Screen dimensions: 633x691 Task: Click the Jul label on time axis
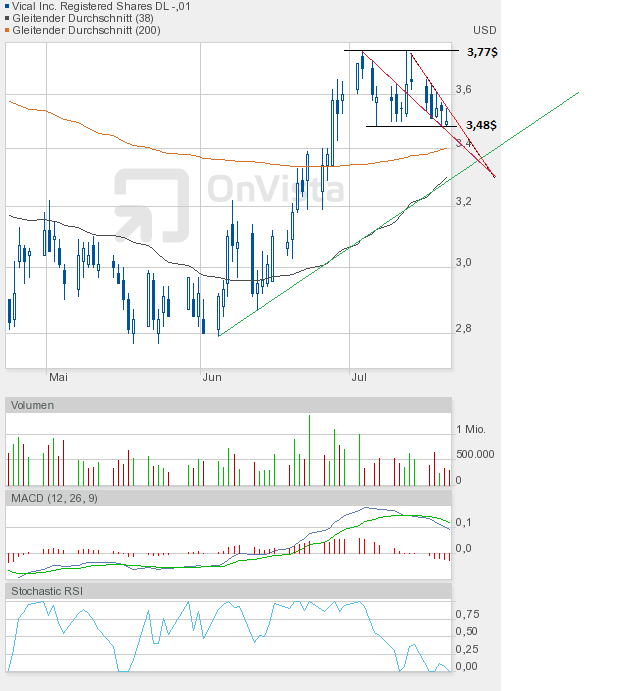(360, 377)
